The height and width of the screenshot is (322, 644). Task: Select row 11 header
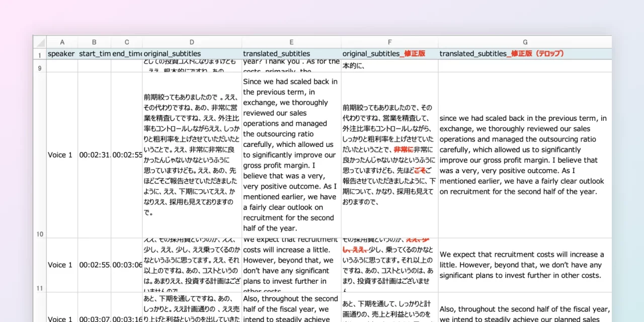[x=40, y=265]
